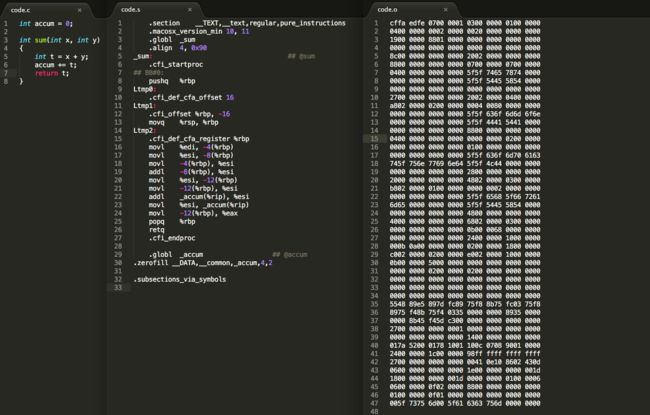Click the '.macosx_version_min 10, 11' line

point(199,32)
